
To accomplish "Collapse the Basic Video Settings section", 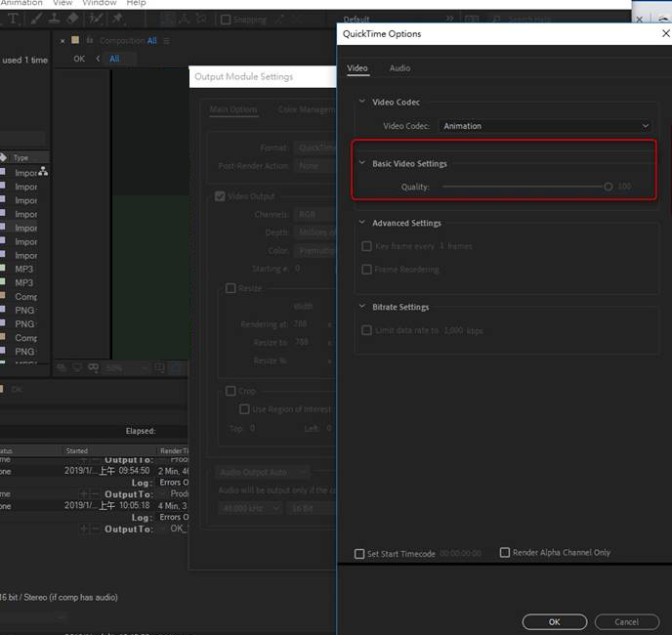I will tap(362, 163).
